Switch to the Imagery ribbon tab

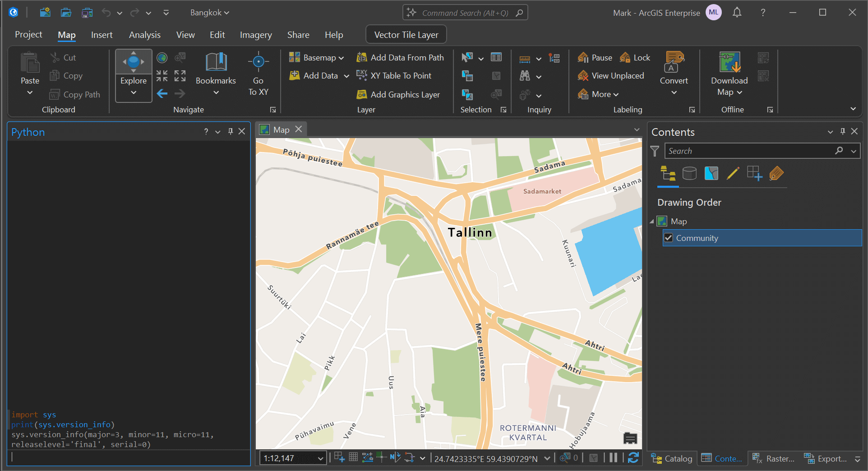[x=256, y=35]
